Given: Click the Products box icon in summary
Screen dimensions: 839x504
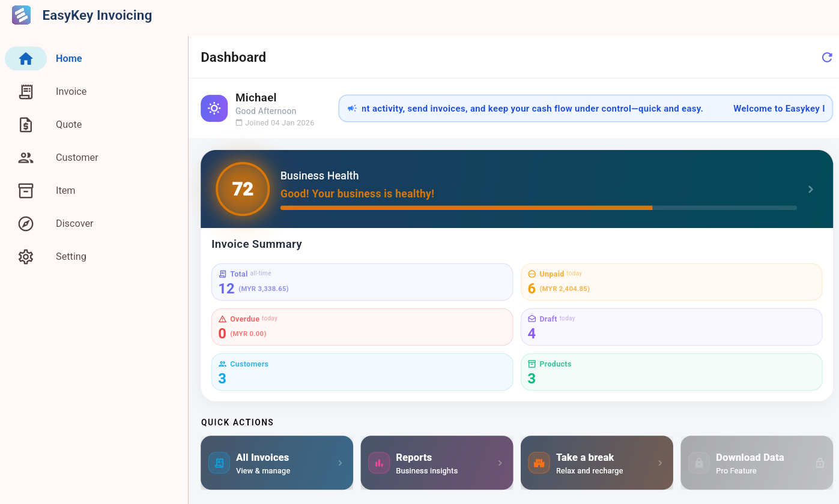Looking at the screenshot, I should point(532,364).
